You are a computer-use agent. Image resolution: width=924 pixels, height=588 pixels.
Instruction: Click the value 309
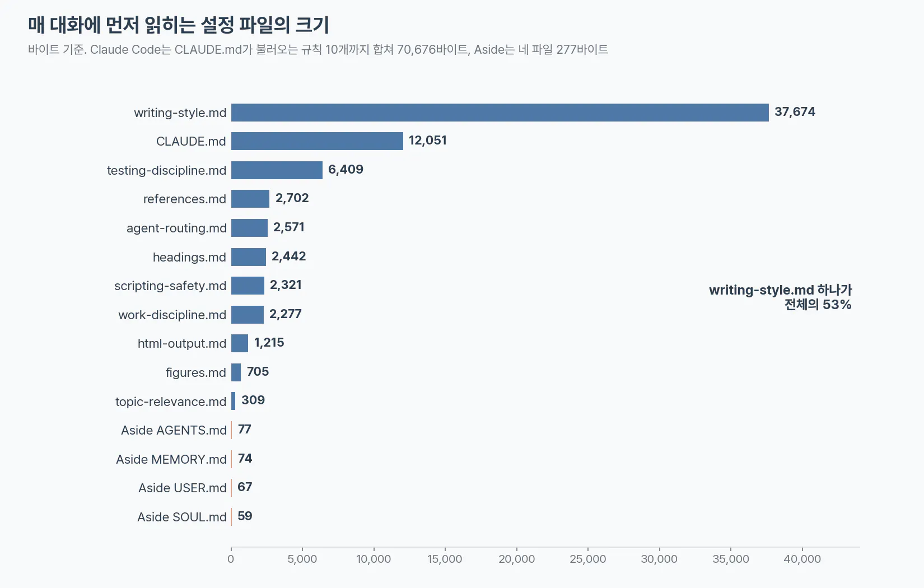[253, 400]
